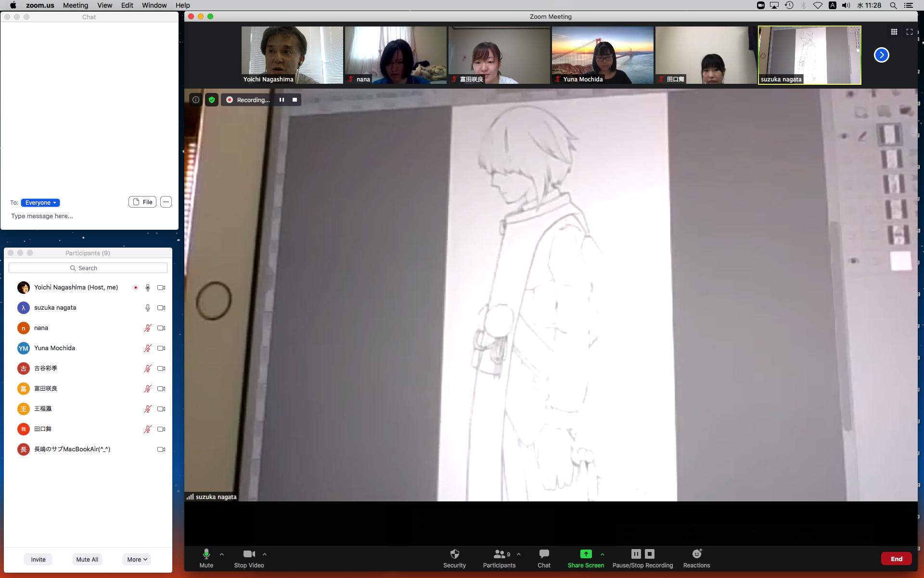
Task: Click Yuna Mochida's video thumbnail
Action: pyautogui.click(x=603, y=55)
